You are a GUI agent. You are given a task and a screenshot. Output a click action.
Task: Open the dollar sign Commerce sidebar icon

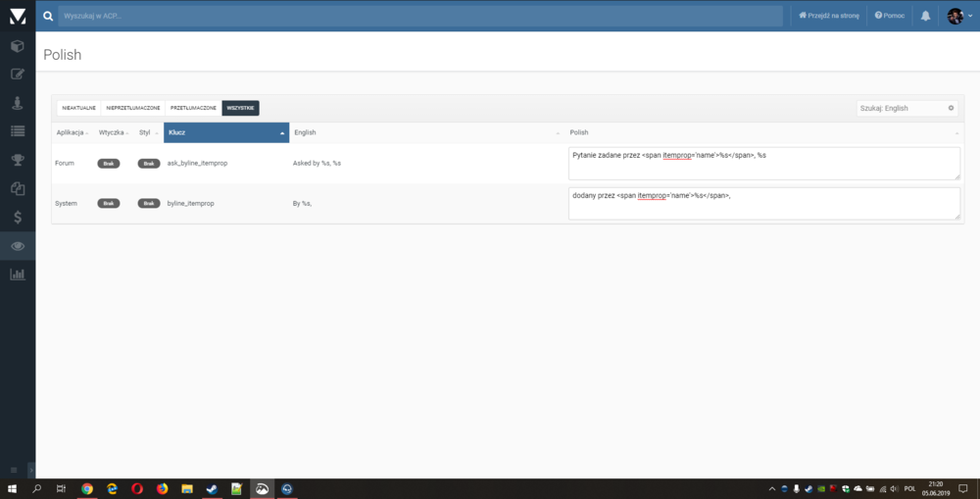coord(18,217)
